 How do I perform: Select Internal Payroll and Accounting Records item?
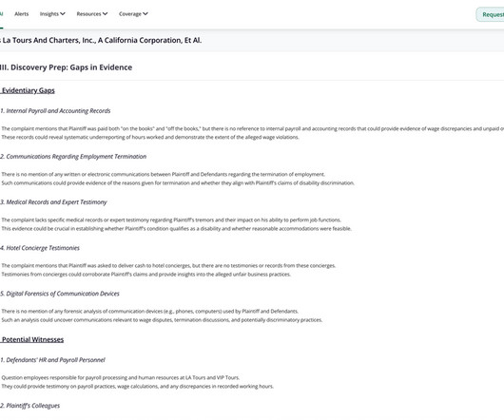[x=55, y=111]
